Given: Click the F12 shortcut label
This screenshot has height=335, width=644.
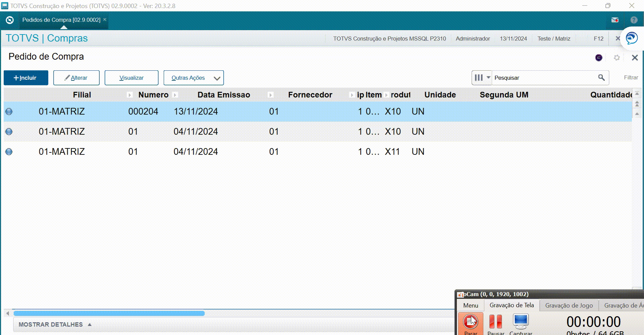Looking at the screenshot, I should tap(598, 39).
